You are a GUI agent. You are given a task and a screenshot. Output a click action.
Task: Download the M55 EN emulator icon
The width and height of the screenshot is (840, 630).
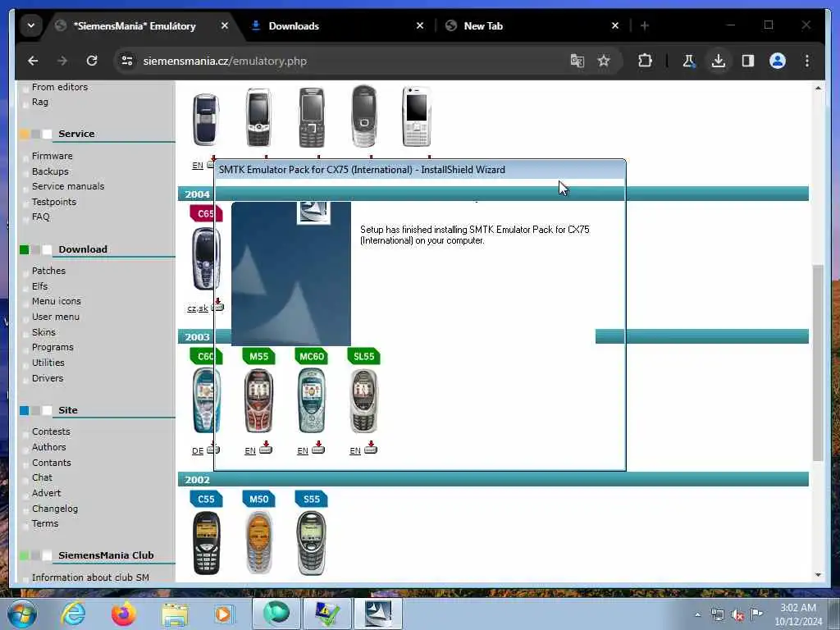tap(266, 448)
